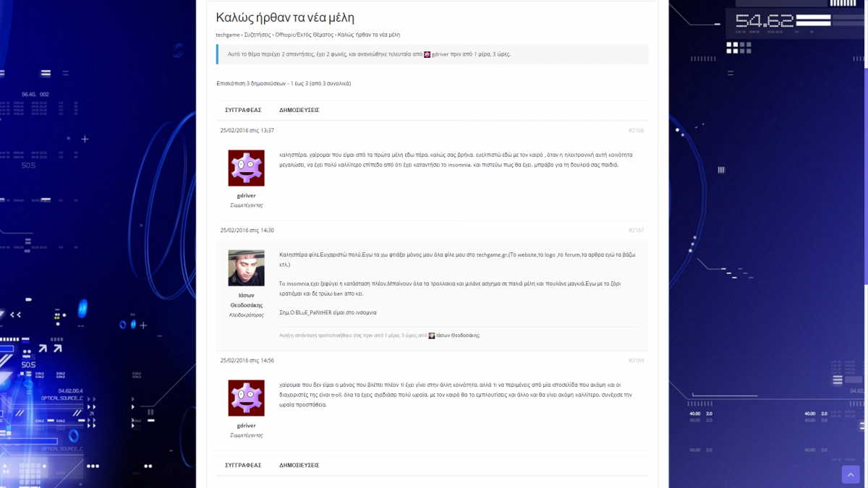Open the Συζητήσεις breadcrumb link

tap(257, 35)
